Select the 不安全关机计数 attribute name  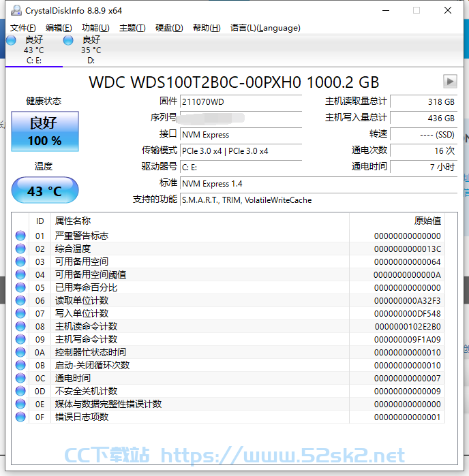click(x=86, y=391)
